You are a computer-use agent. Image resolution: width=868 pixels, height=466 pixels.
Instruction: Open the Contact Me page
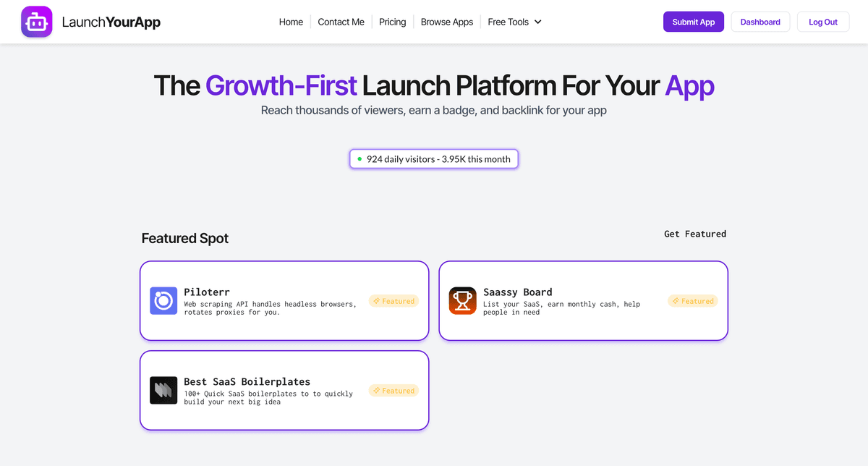click(x=341, y=22)
